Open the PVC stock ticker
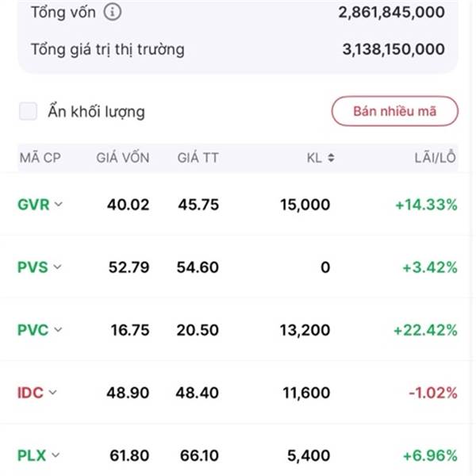This screenshot has width=476, height=476. pos(33,330)
